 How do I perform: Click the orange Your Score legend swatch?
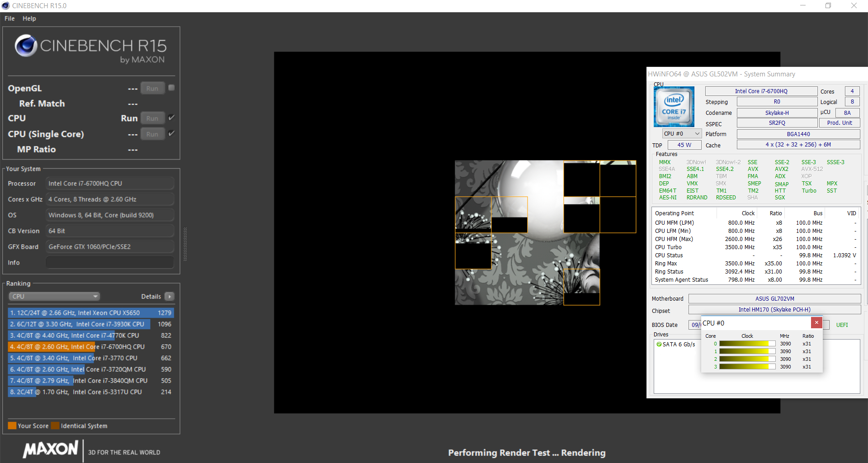coord(12,426)
